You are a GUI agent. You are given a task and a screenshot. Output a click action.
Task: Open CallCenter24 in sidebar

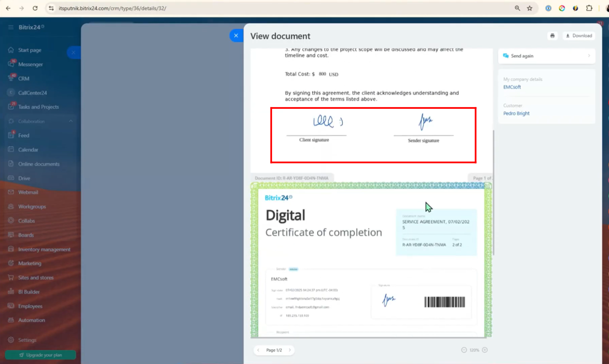[x=32, y=93]
